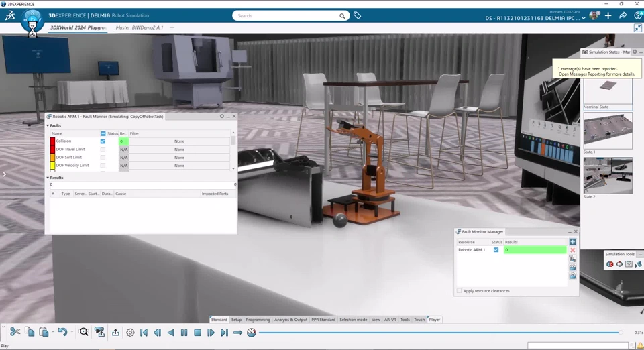Image resolution: width=644 pixels, height=350 pixels.
Task: Click orange DOF Soft Limit color swatch
Action: (x=52, y=157)
